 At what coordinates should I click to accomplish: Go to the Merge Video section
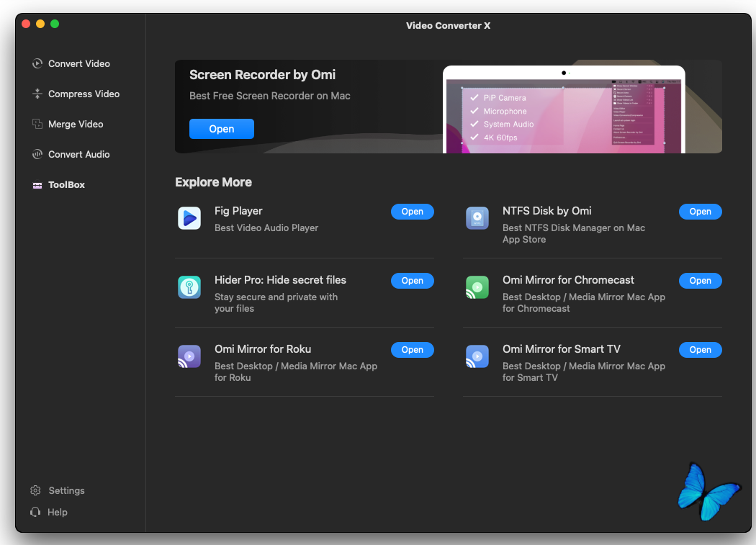click(76, 124)
